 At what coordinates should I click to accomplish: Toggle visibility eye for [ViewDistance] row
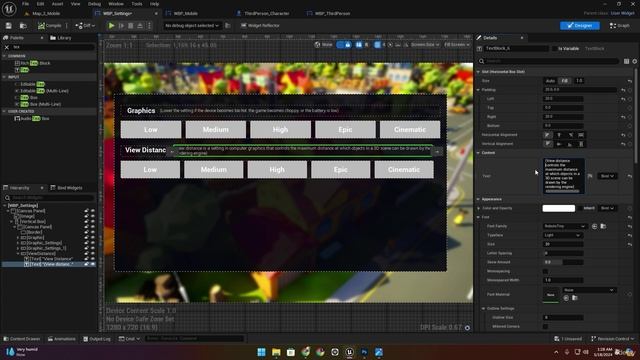(93, 253)
